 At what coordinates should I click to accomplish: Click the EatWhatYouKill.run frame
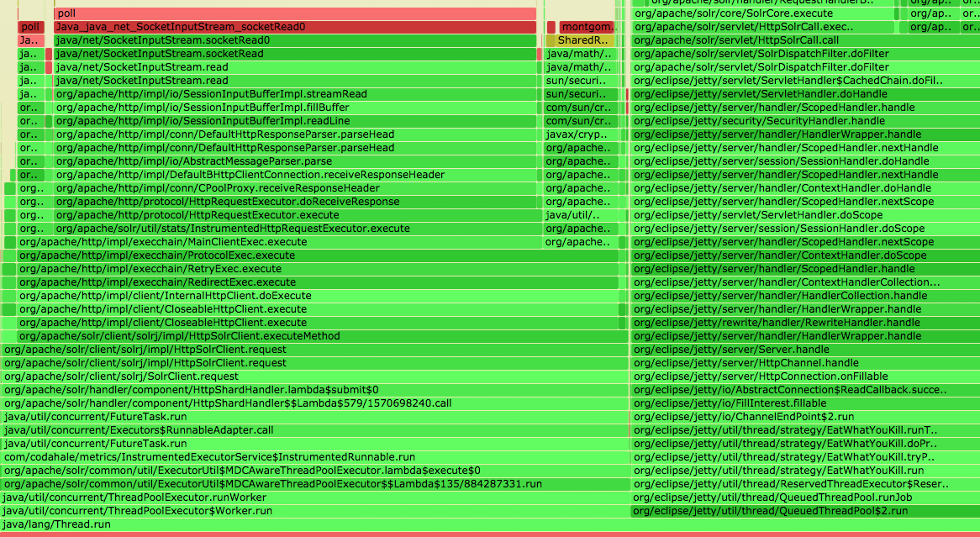(x=805, y=471)
